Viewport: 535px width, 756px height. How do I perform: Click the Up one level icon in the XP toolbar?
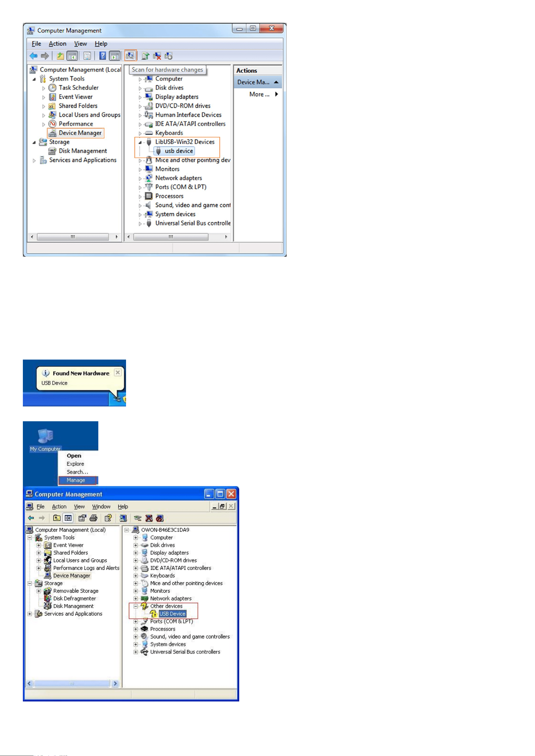coord(57,518)
